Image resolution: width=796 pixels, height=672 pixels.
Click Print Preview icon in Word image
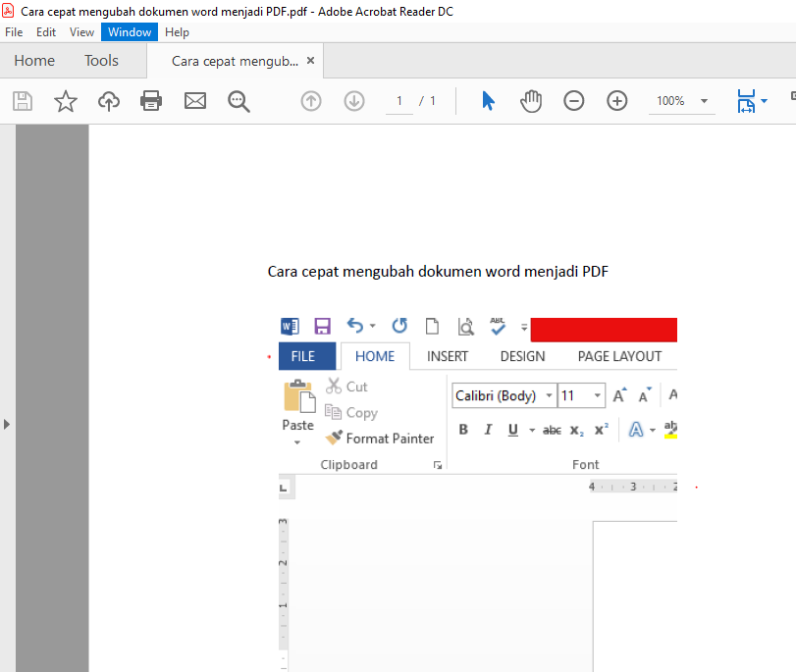pos(465,327)
